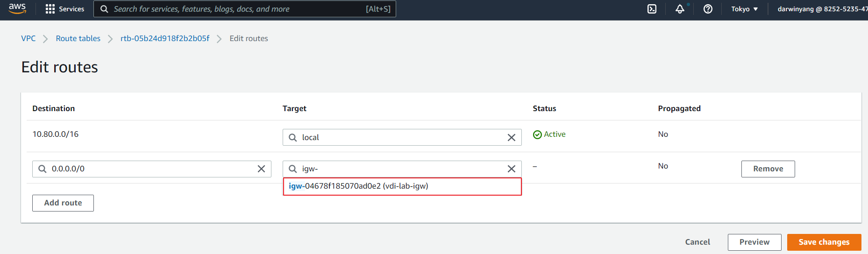The image size is (868, 254).
Task: Go to VPC breadcrumb link
Action: 28,38
